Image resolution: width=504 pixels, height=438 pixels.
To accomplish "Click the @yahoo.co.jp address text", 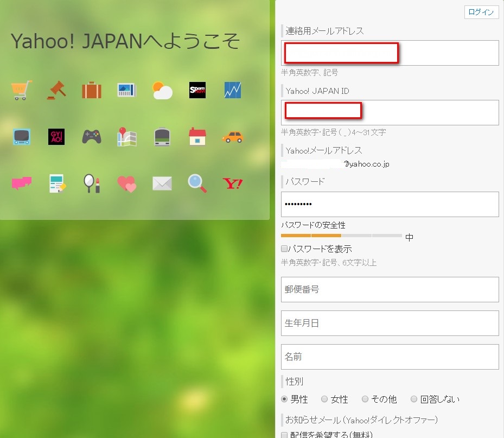I will (367, 164).
